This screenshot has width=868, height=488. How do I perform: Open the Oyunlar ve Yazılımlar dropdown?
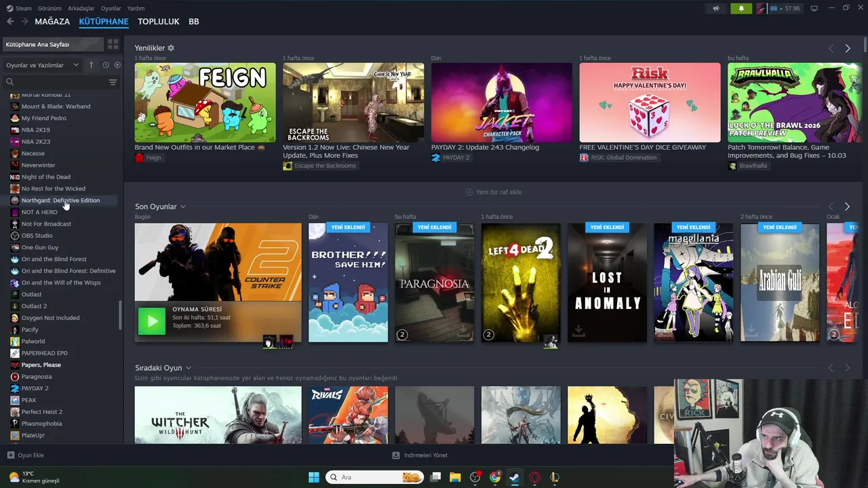pyautogui.click(x=42, y=65)
